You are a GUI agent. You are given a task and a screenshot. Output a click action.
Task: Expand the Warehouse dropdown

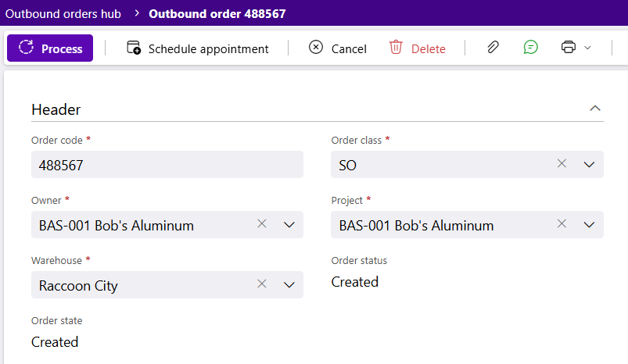(x=289, y=285)
